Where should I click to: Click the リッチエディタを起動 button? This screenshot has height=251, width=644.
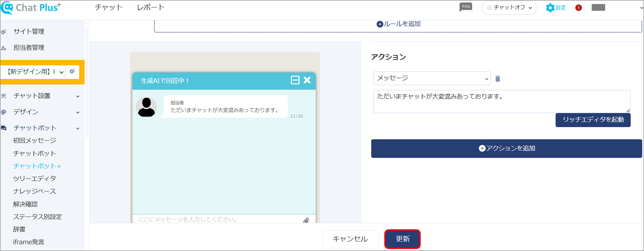[593, 120]
